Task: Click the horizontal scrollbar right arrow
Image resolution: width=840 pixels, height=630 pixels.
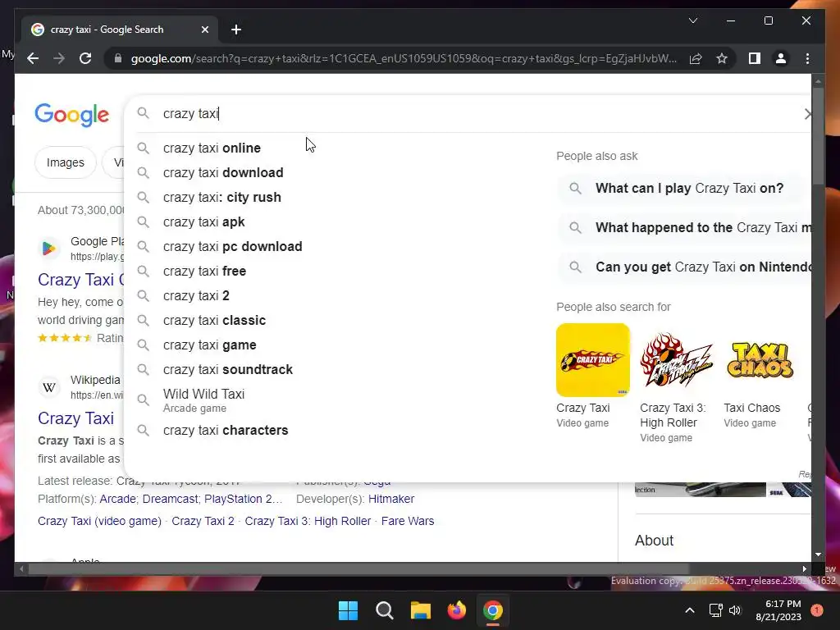Action: [x=804, y=569]
